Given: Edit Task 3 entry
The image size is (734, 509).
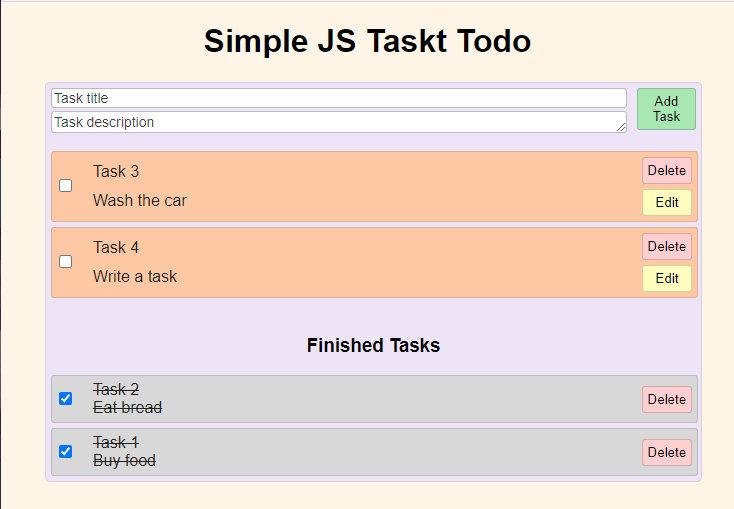Looking at the screenshot, I should click(x=667, y=202).
